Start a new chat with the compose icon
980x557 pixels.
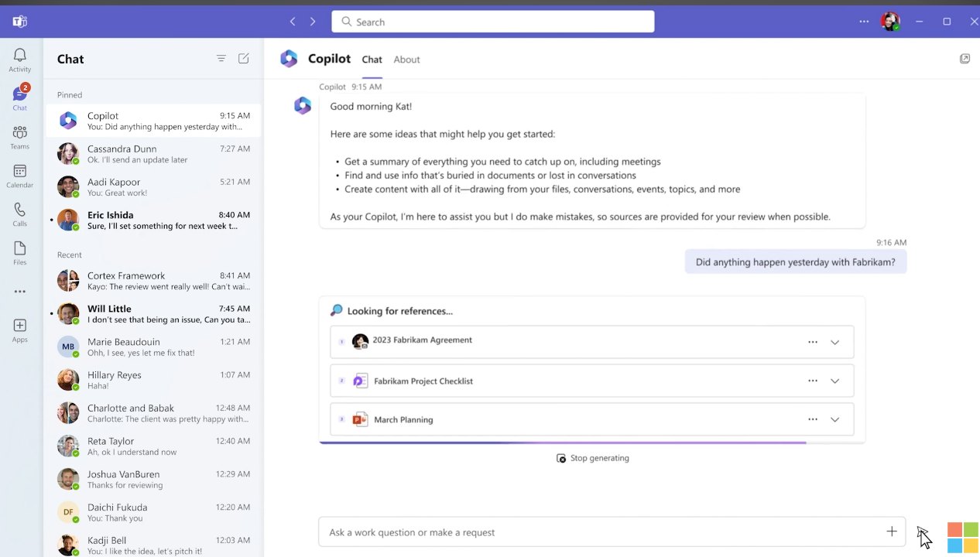pos(243,58)
